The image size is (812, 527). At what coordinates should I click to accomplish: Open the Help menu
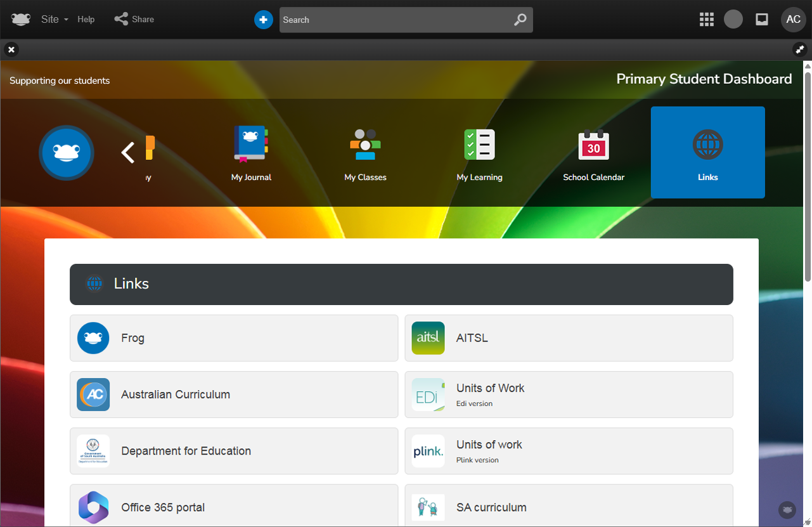click(86, 19)
